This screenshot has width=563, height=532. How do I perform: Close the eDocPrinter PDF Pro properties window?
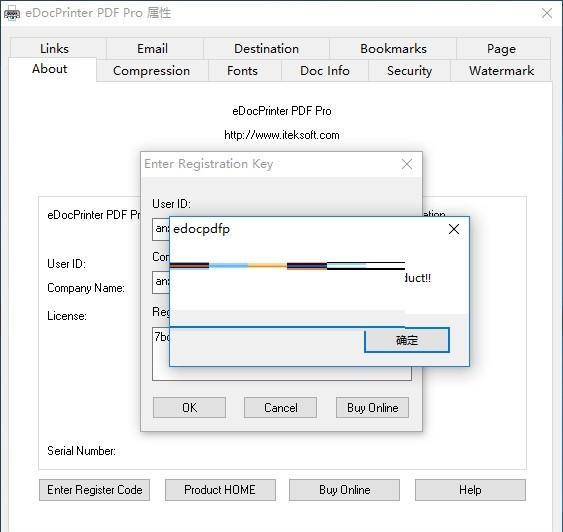coord(546,13)
